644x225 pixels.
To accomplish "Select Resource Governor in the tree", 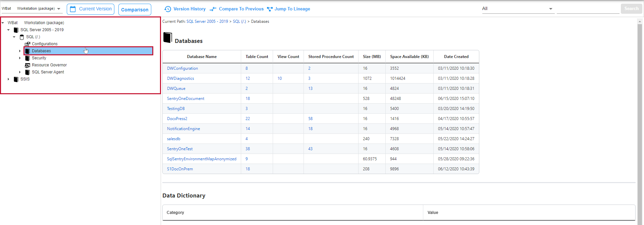I will click(49, 65).
